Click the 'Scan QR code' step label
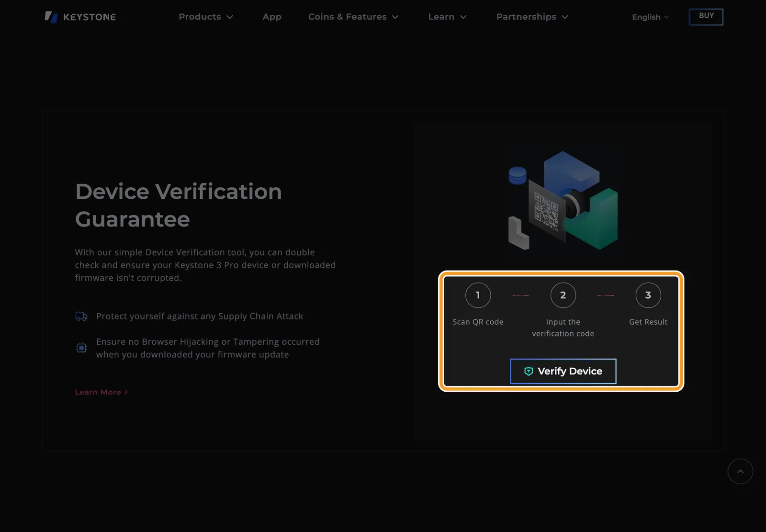Image resolution: width=766 pixels, height=532 pixels. 478,322
